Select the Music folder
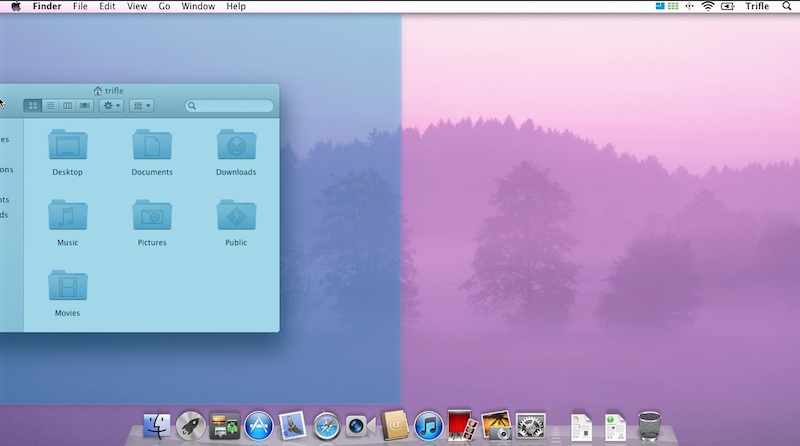Screen dimensions: 800x446 tap(68, 216)
